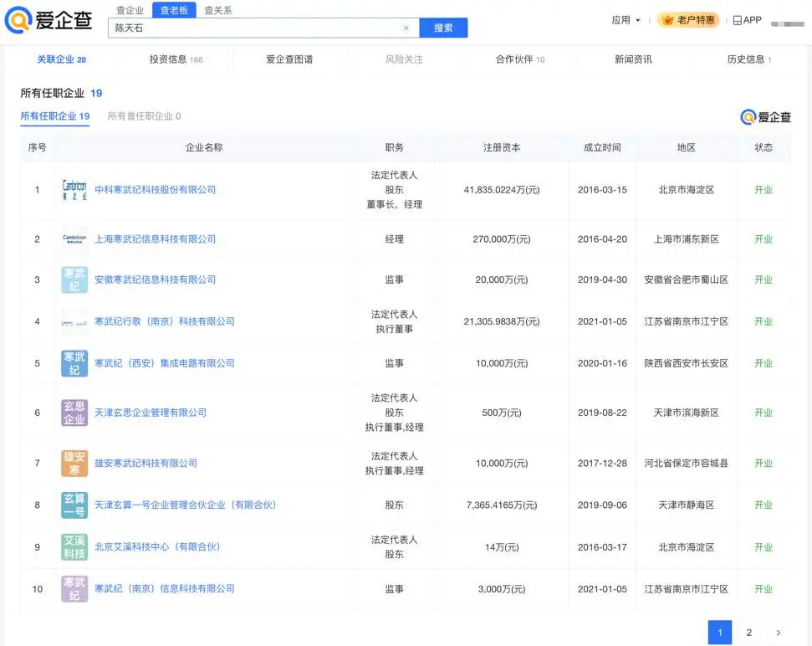The image size is (812, 646).
Task: Go to next page with arrow
Action: pyautogui.click(x=779, y=633)
